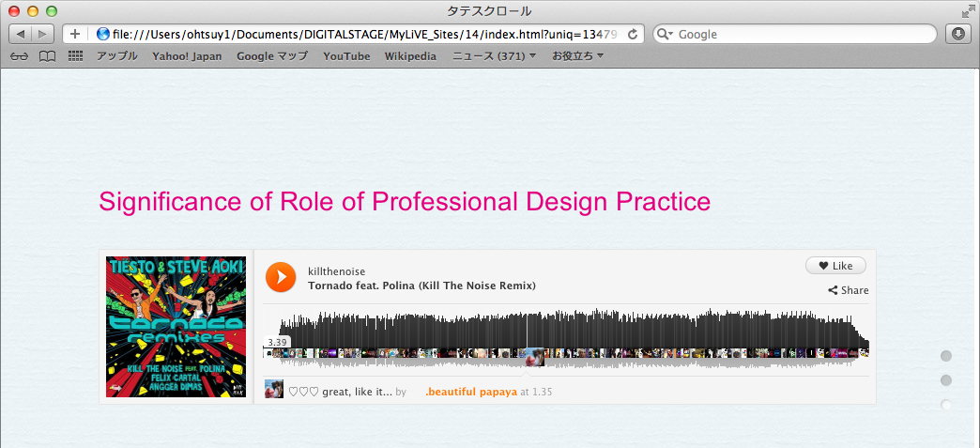
Task: Expand the ニュース (371) bookmarks folder
Action: pyautogui.click(x=494, y=56)
